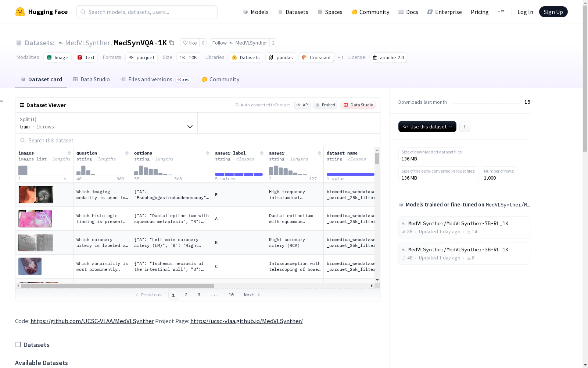Click the Sign Up button
The height and width of the screenshot is (368, 588).
click(x=553, y=12)
